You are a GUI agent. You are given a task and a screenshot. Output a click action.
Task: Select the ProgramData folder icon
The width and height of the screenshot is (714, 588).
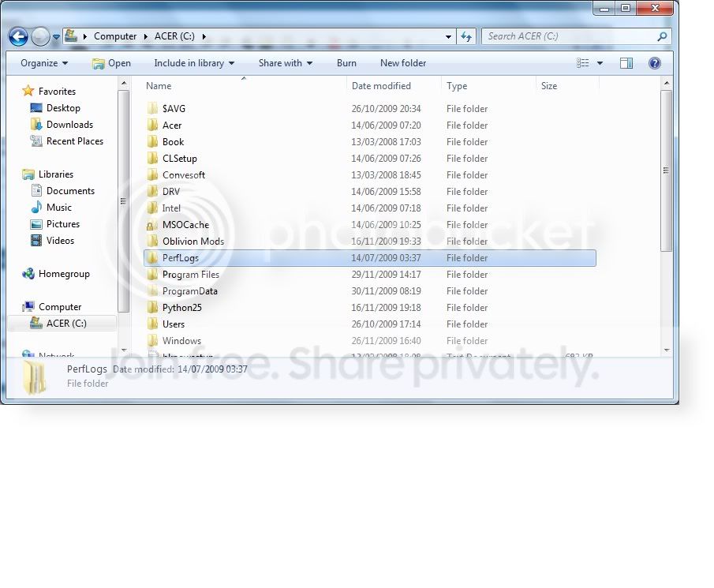pos(152,291)
